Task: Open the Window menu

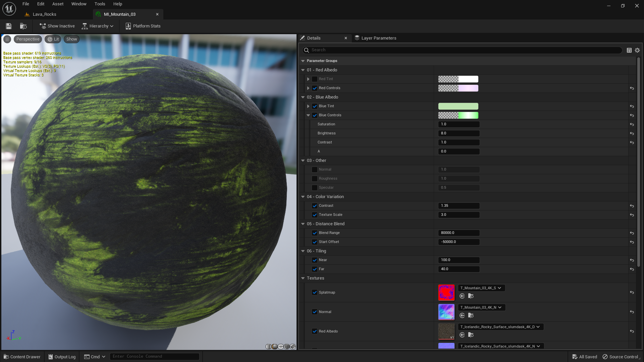Action: [x=78, y=4]
